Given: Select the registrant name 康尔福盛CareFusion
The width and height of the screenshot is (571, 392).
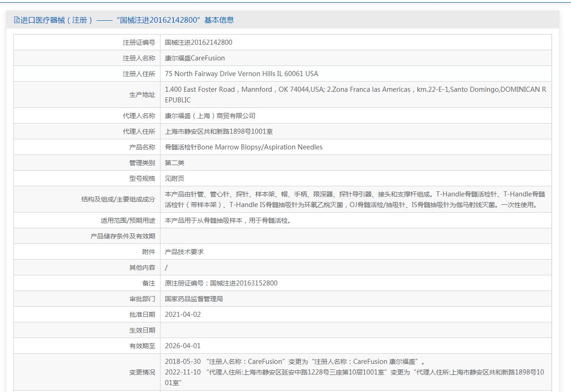Looking at the screenshot, I should click(195, 58).
